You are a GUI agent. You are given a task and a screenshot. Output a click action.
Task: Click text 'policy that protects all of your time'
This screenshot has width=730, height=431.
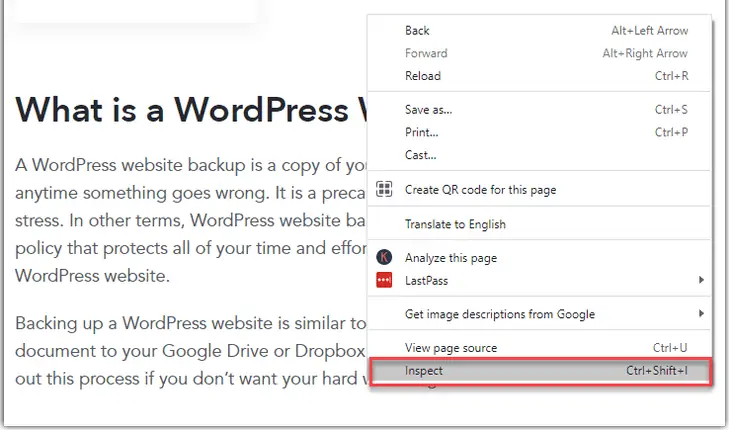(x=153, y=248)
